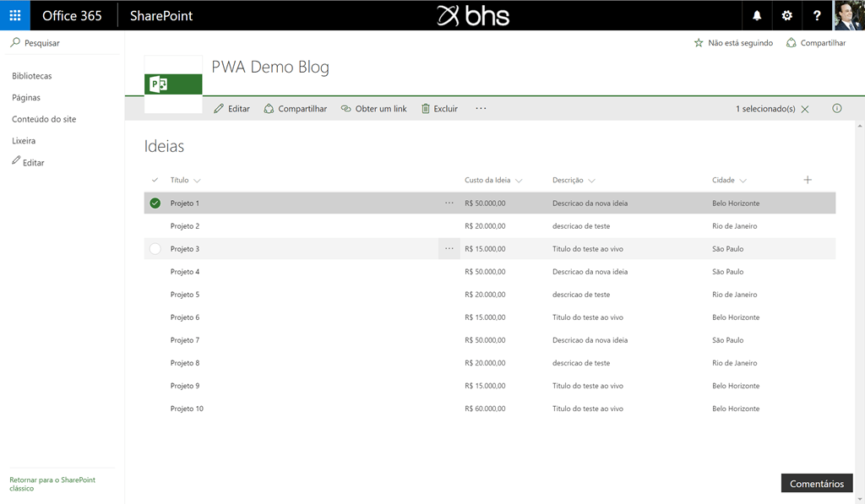The width and height of the screenshot is (865, 504).
Task: Click Obter um link command
Action: tap(374, 109)
